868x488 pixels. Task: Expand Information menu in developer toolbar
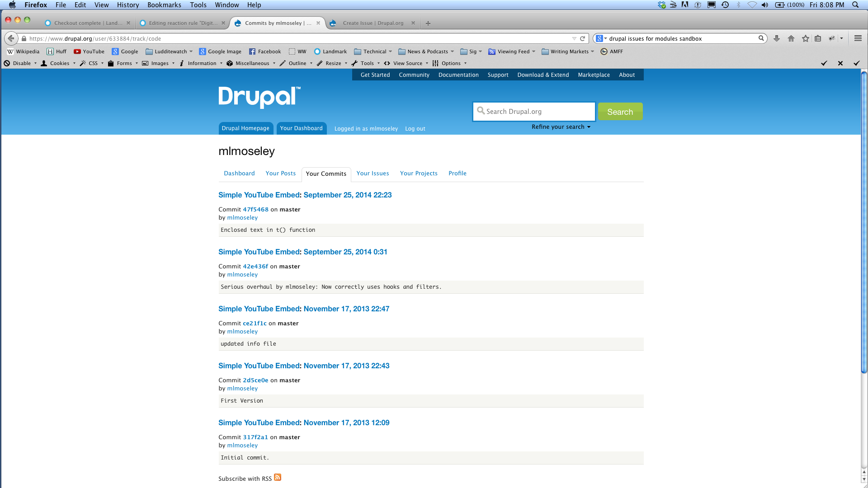coord(201,63)
